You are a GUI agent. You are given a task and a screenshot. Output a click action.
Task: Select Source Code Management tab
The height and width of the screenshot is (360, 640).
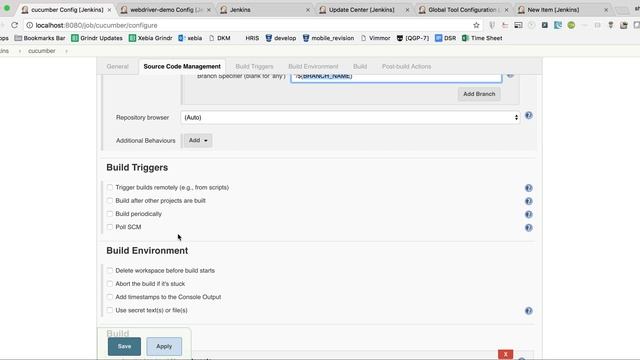[x=182, y=67]
